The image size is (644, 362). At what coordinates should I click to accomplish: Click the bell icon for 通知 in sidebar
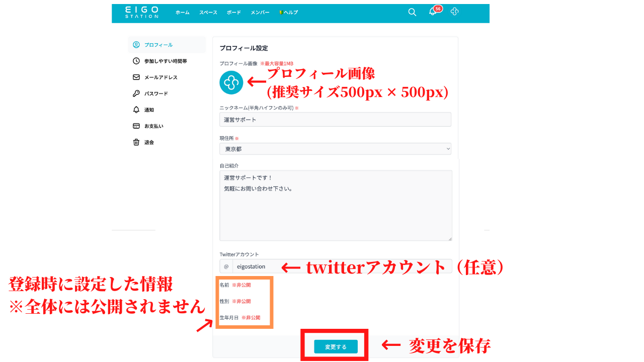point(136,110)
